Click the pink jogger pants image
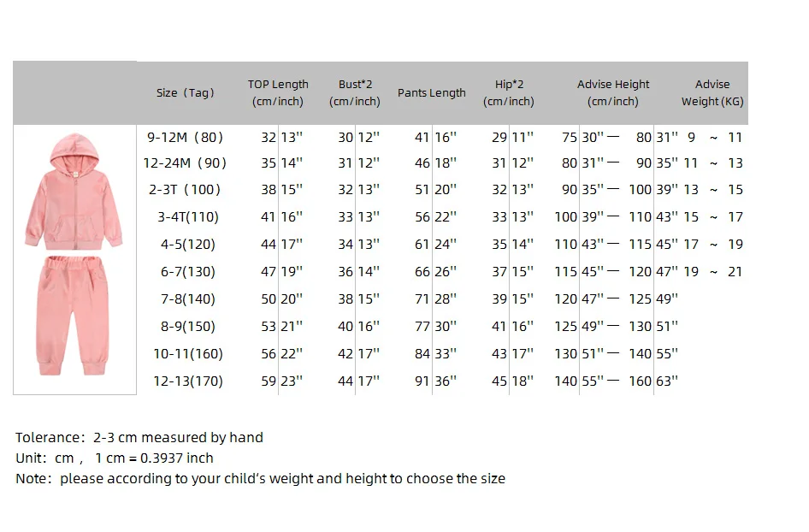Screen dimensions: 809x532 tap(74, 315)
